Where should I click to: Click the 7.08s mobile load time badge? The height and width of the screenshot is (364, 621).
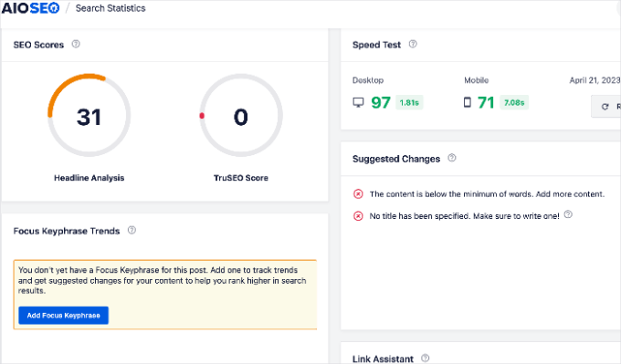coord(514,102)
